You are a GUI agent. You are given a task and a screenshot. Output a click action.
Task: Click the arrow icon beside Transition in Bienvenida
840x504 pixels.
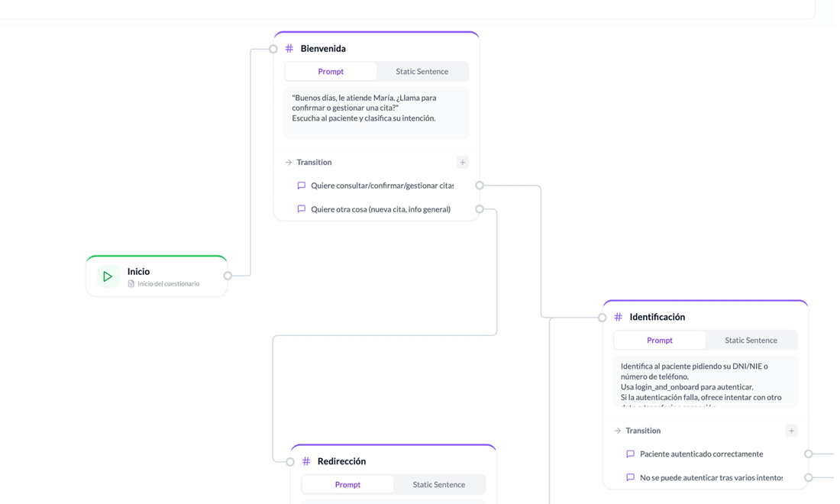[289, 163]
